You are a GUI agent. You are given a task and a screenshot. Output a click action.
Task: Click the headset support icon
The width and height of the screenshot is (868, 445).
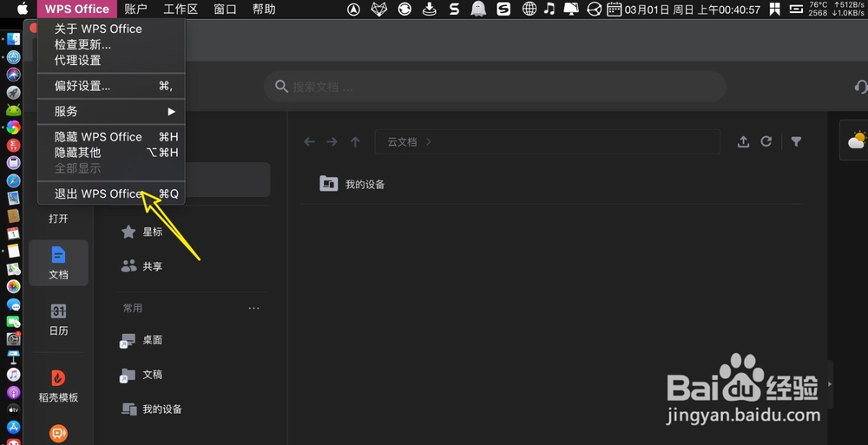[861, 87]
